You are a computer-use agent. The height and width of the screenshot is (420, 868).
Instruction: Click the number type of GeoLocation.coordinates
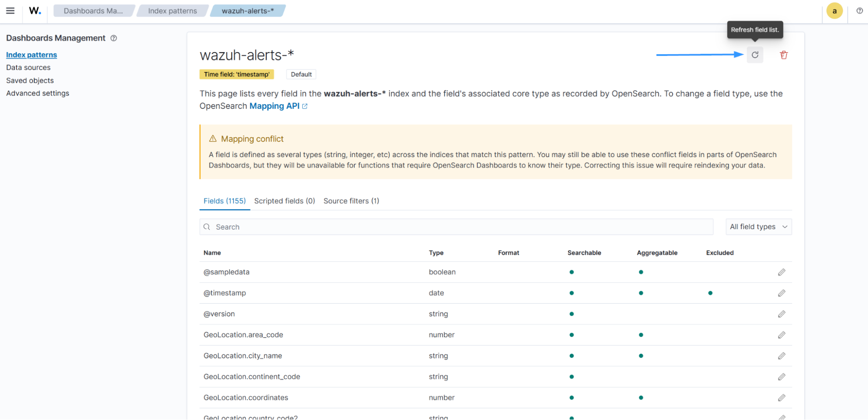[x=441, y=397]
